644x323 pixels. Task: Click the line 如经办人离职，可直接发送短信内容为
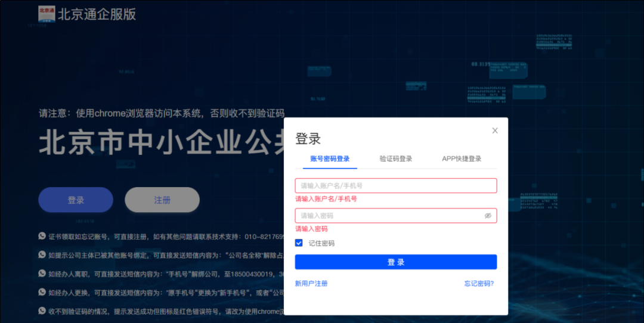click(x=166, y=274)
